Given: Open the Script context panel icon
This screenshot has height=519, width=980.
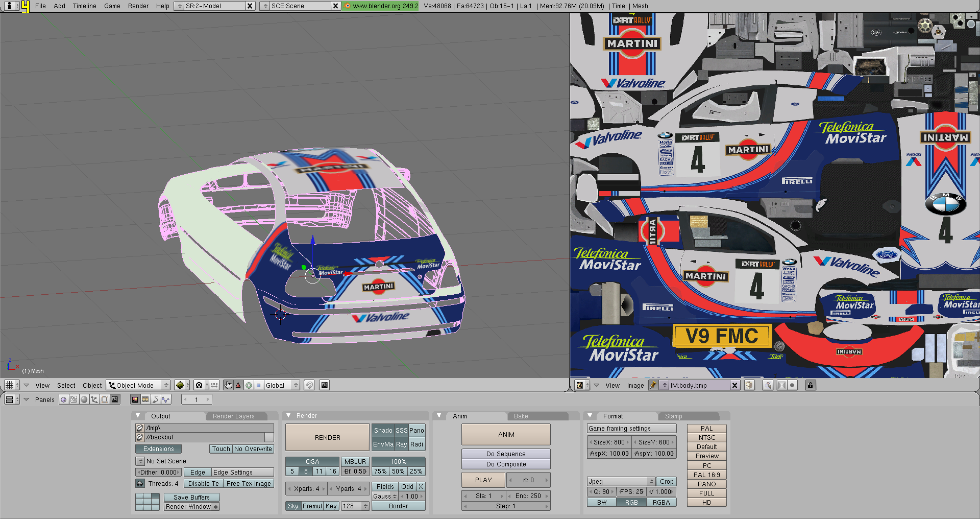Looking at the screenshot, I should [73, 399].
